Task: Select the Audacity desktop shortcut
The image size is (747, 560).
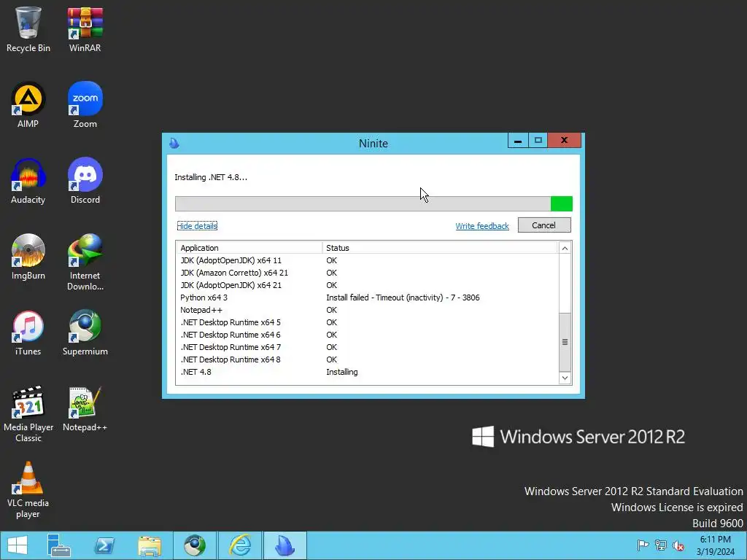Action: tap(28, 181)
